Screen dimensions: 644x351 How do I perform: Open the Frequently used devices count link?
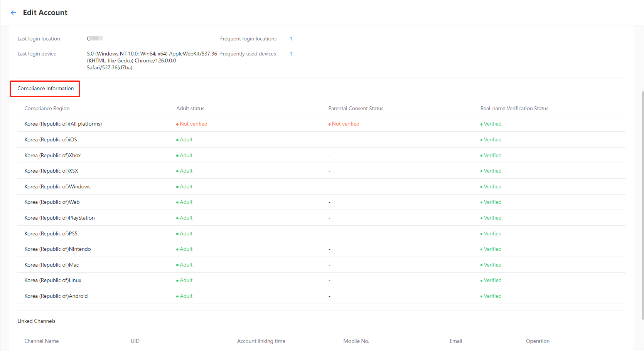(x=291, y=54)
